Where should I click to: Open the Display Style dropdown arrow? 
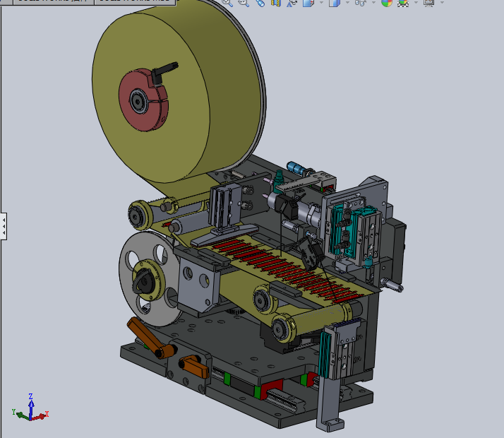(347, 3)
